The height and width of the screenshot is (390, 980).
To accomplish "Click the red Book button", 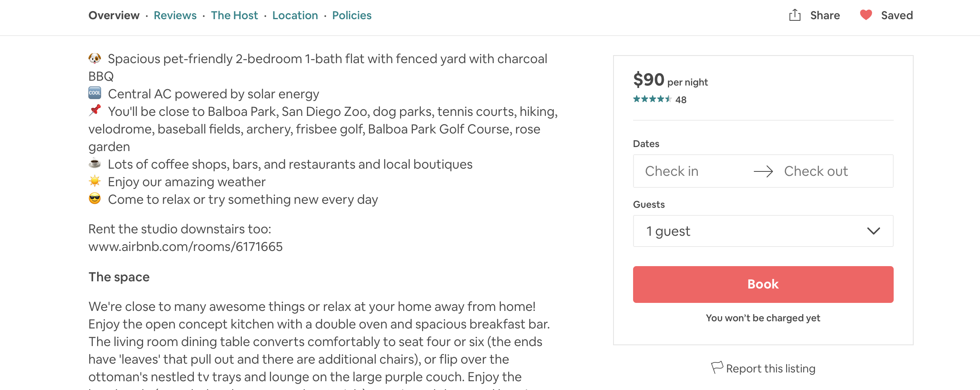I will 763,284.
